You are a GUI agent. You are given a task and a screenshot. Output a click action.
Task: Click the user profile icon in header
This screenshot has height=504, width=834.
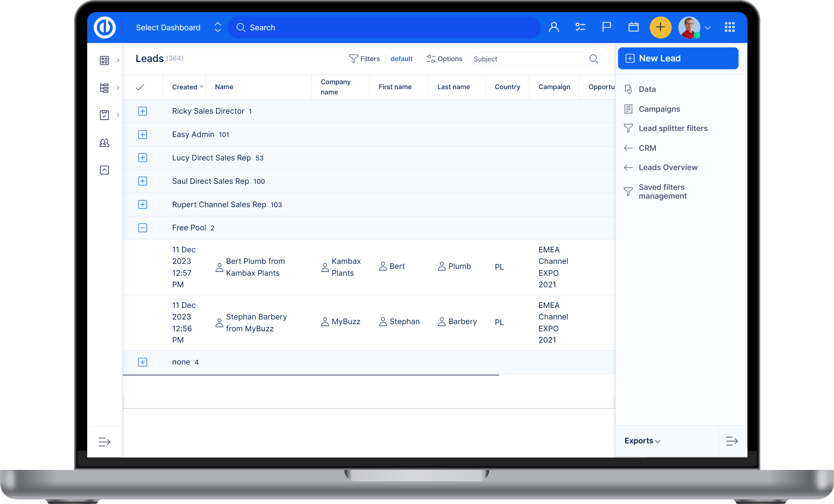coord(554,27)
